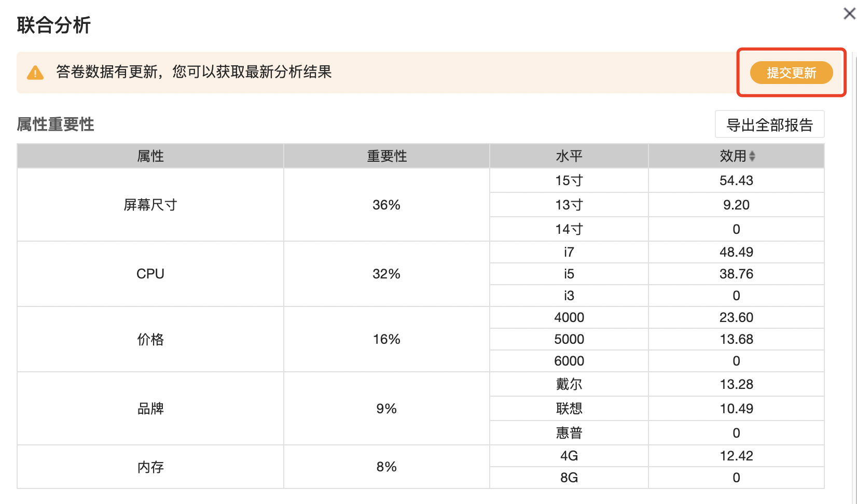Click the 提交更新 orange button

coord(791,73)
